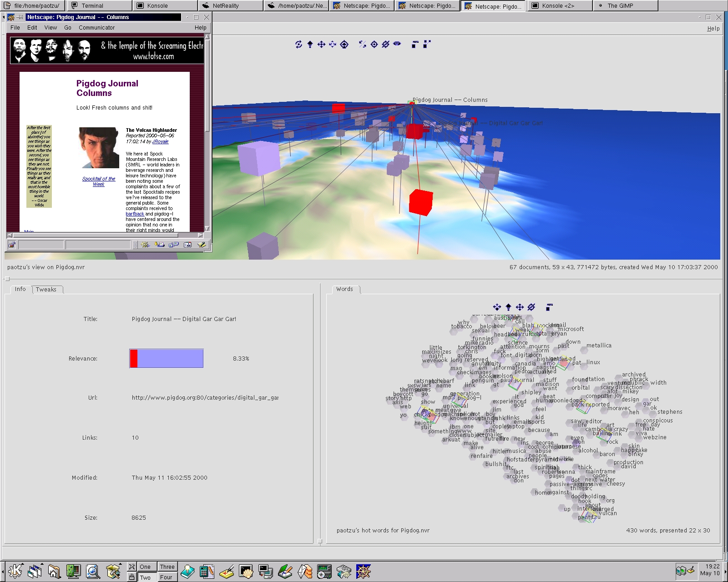This screenshot has width=728, height=582.
Task: Follow the barfback link in the article
Action: point(135,214)
